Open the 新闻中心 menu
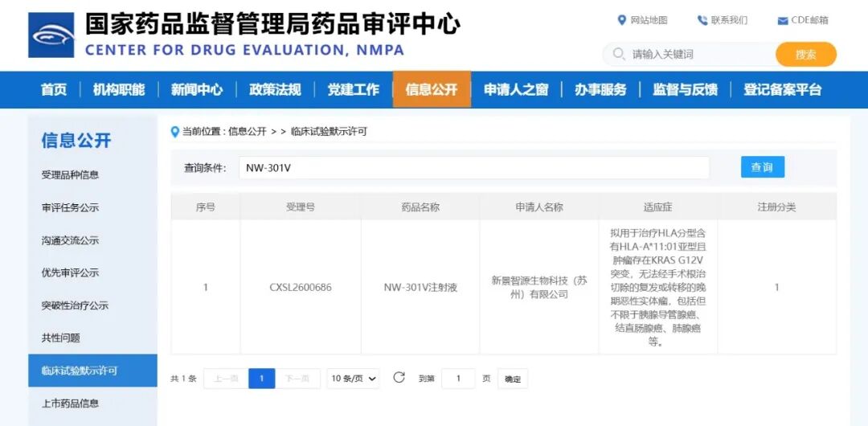 click(x=197, y=90)
